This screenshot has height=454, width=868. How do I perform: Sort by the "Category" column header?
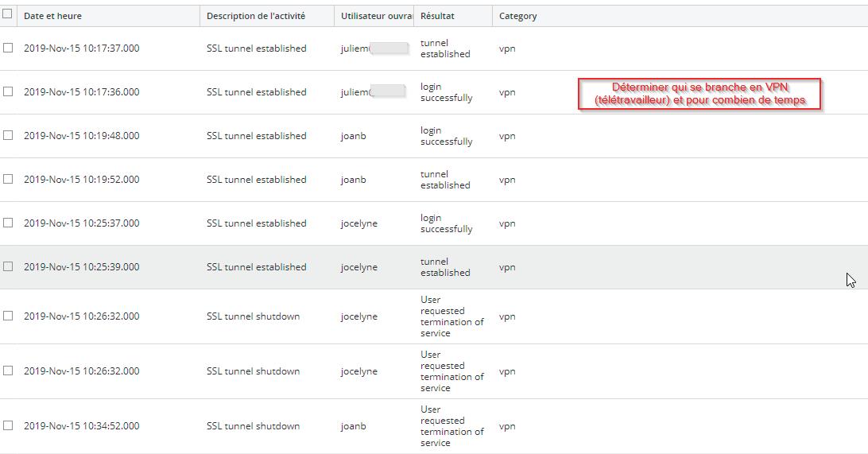pos(517,16)
